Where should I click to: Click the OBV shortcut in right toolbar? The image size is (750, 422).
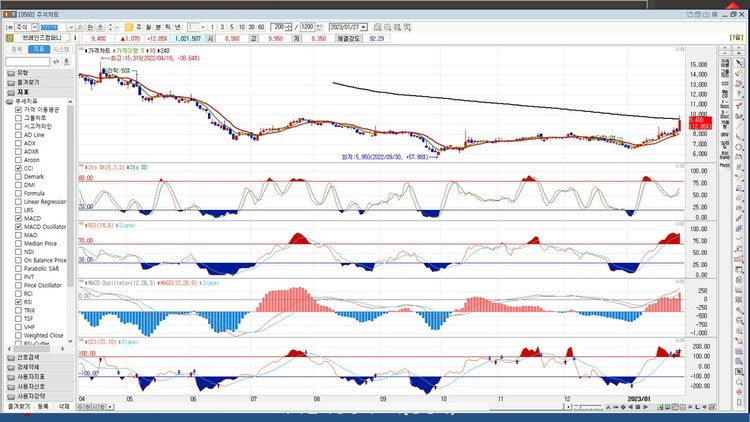point(725,135)
